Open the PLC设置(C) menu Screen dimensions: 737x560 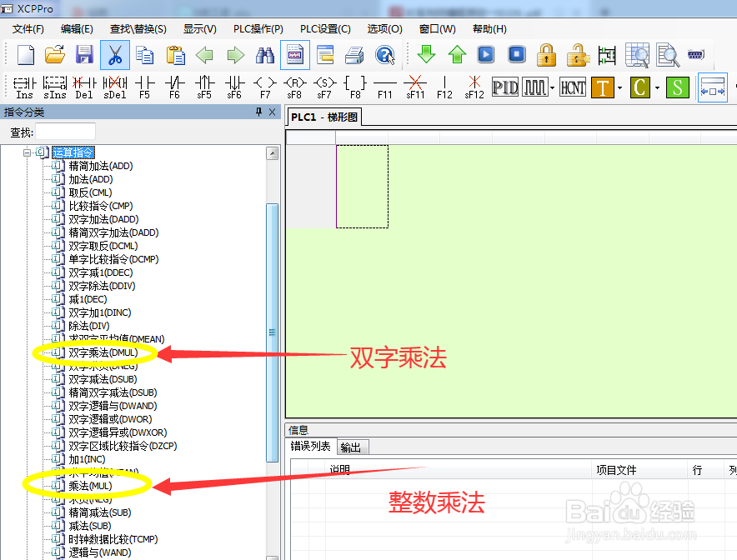click(x=325, y=29)
